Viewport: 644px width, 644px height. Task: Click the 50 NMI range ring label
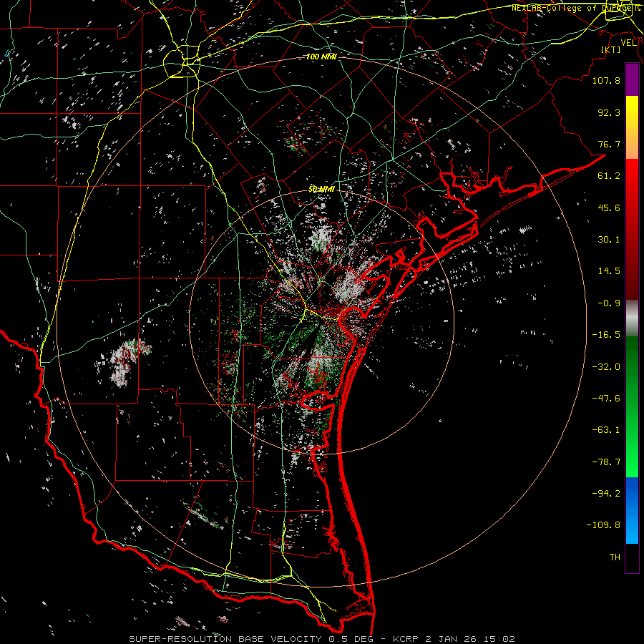(x=321, y=190)
